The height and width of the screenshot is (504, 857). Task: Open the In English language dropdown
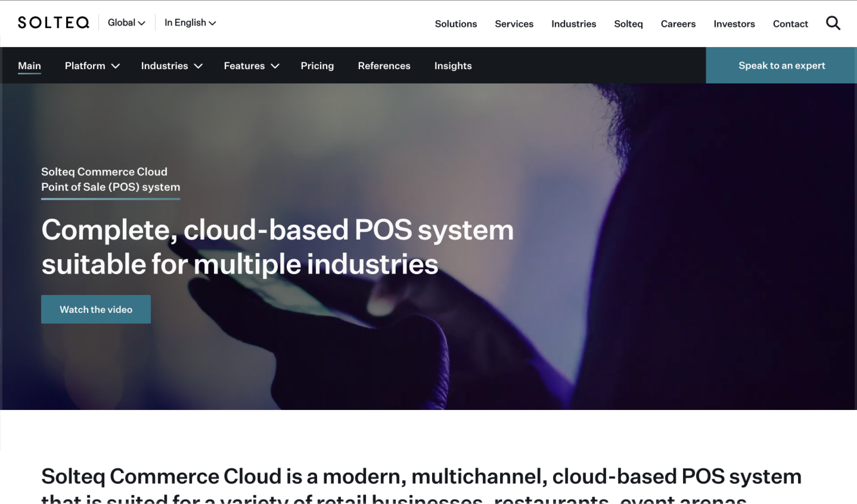[190, 23]
